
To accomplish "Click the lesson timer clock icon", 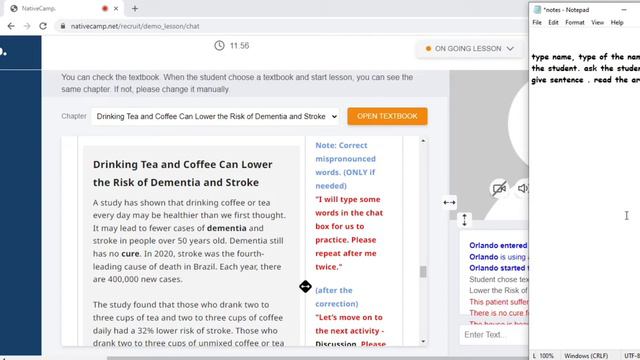I will tap(220, 45).
